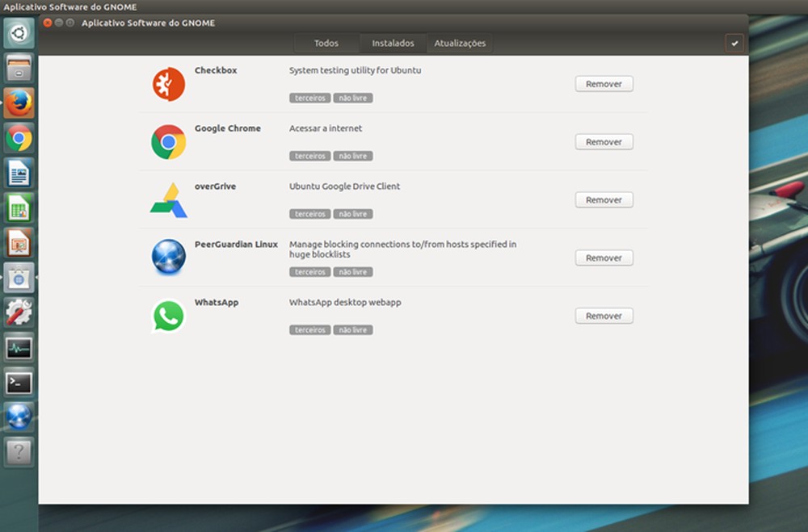Open the WhatsApp app icon
The image size is (808, 532).
pyautogui.click(x=168, y=316)
